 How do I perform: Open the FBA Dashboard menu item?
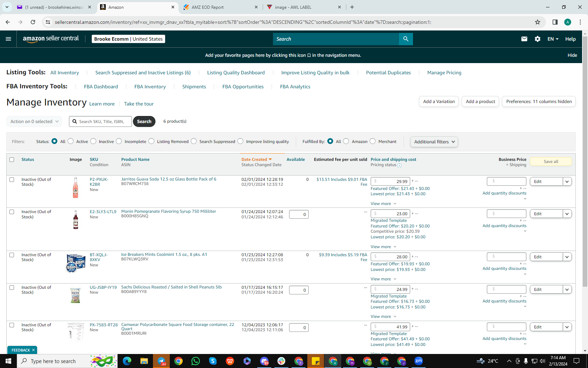(101, 87)
